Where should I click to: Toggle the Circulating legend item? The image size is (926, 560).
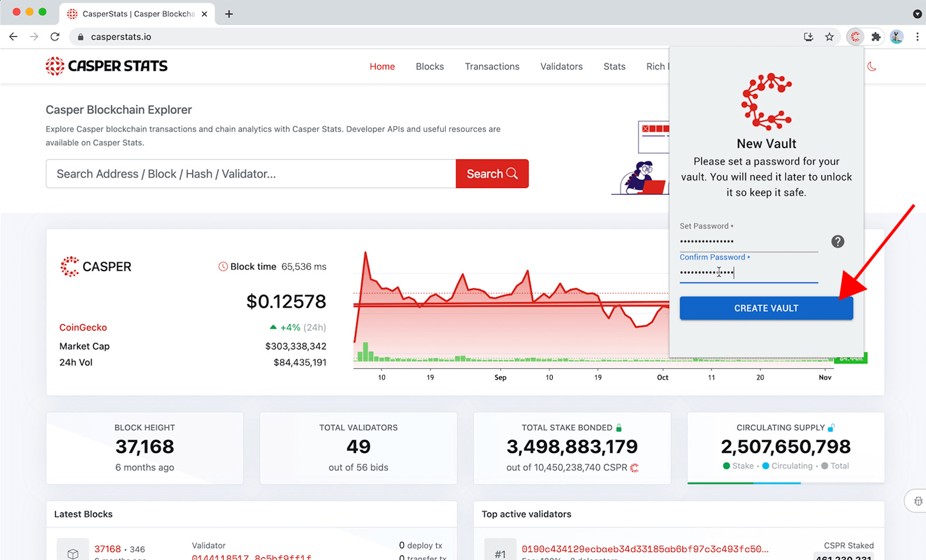click(x=787, y=466)
